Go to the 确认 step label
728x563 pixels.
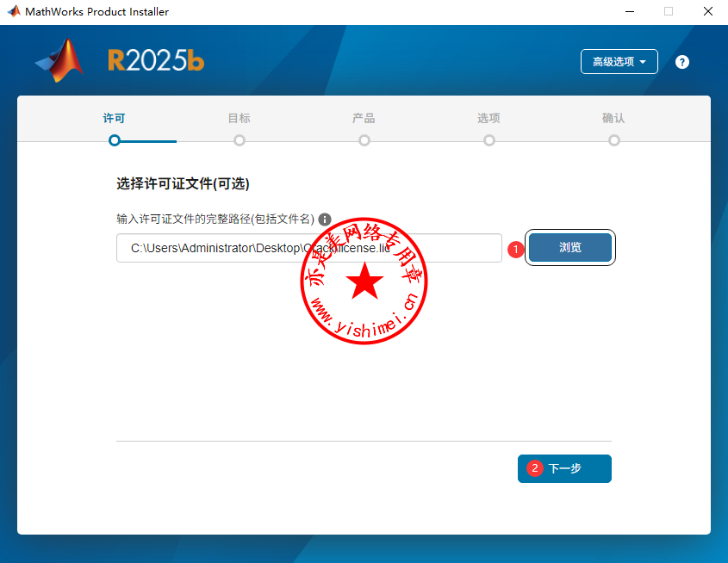pyautogui.click(x=613, y=118)
